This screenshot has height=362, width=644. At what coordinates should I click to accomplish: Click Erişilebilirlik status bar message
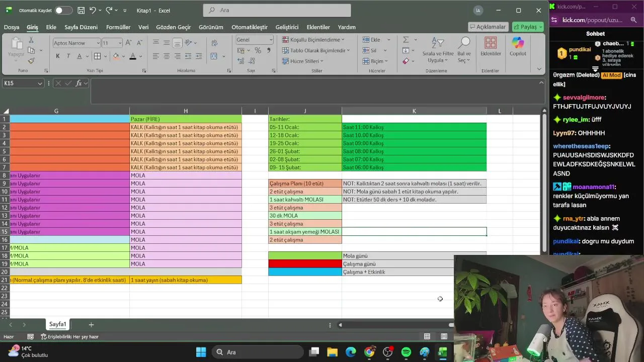(69, 336)
